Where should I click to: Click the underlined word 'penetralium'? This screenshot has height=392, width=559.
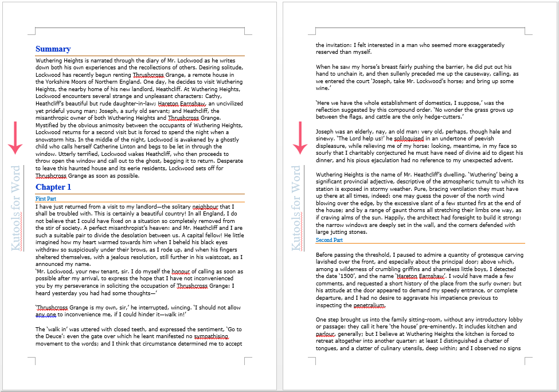[x=369, y=305]
